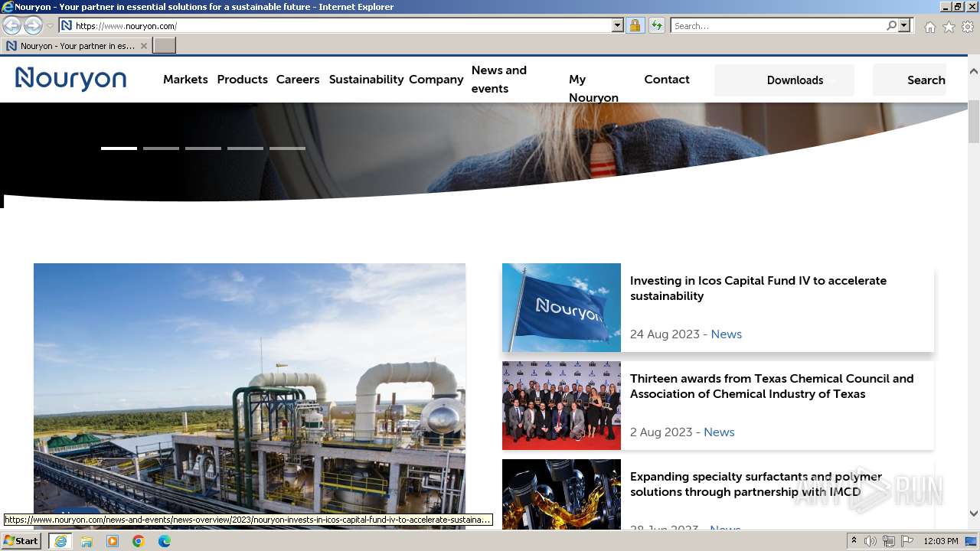Viewport: 980px width, 551px height.
Task: Expand the address bar URL dropdown
Action: click(x=618, y=25)
